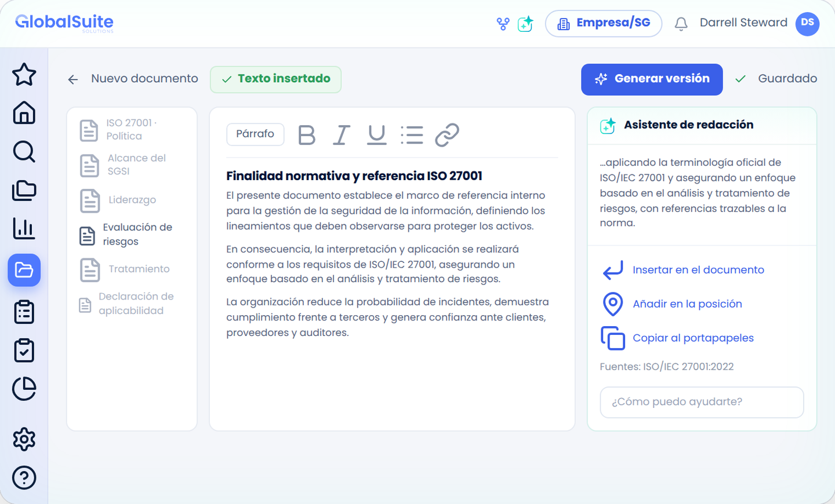
Task: Open the ISO 27001 · Política section
Action: click(x=132, y=130)
